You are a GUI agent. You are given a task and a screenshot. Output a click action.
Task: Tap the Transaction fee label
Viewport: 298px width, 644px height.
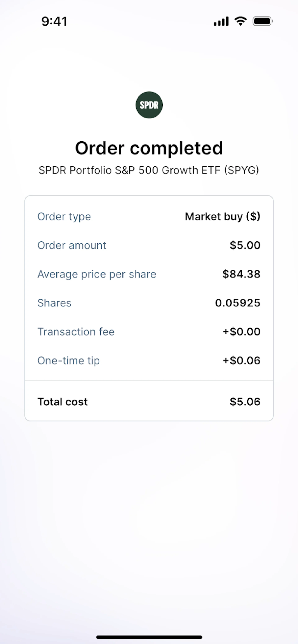(76, 332)
